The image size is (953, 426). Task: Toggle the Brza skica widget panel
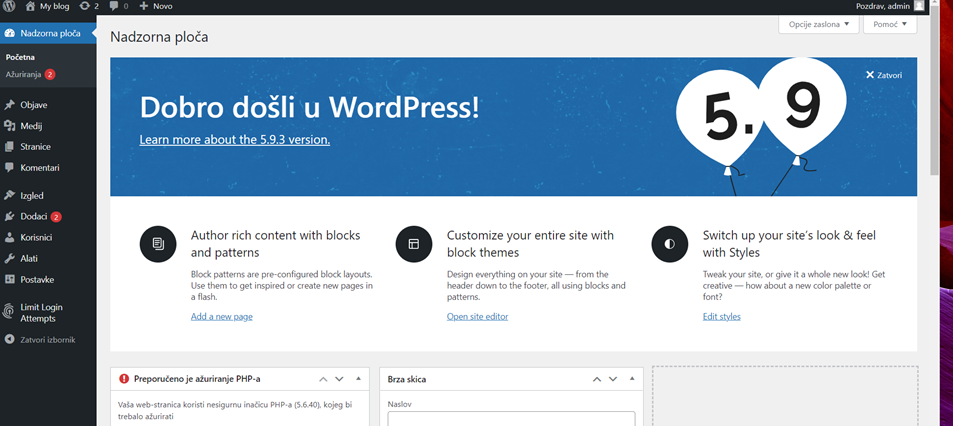632,379
